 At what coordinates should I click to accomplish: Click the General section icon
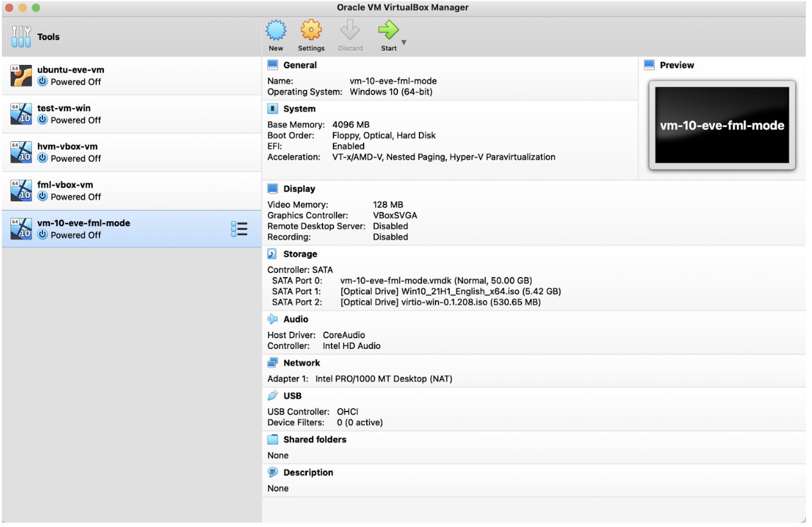pyautogui.click(x=272, y=64)
